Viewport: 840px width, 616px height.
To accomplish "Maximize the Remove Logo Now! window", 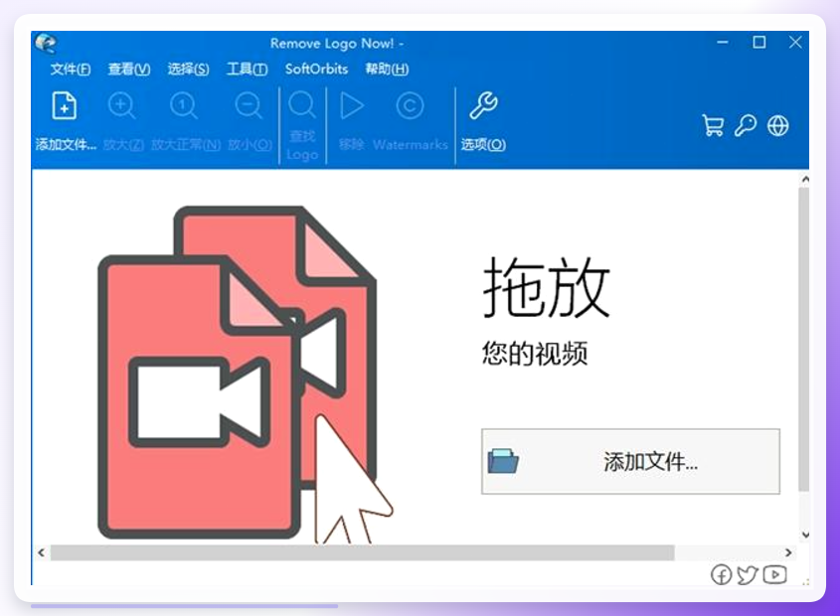I will click(759, 43).
